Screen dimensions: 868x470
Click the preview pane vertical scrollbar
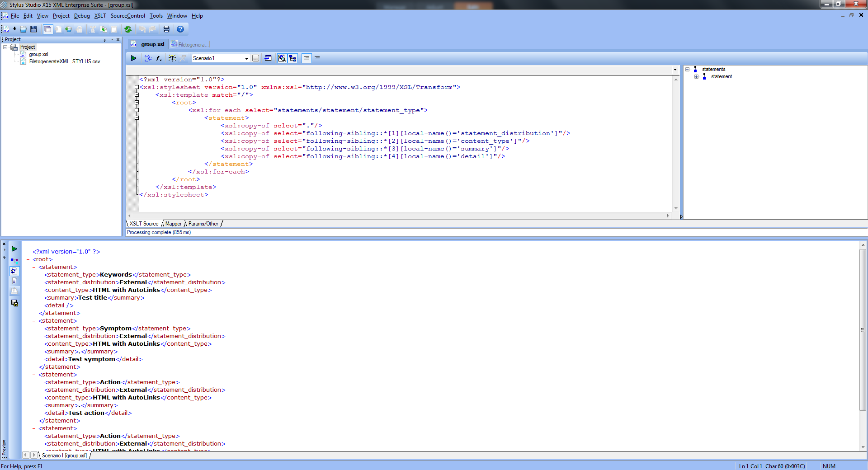(x=863, y=330)
